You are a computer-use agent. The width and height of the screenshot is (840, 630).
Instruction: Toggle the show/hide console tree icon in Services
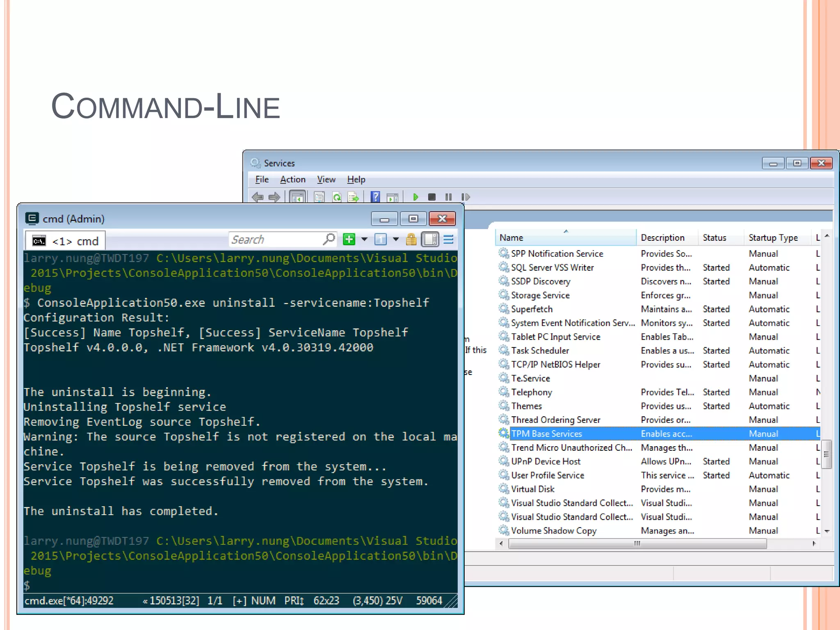[297, 197]
